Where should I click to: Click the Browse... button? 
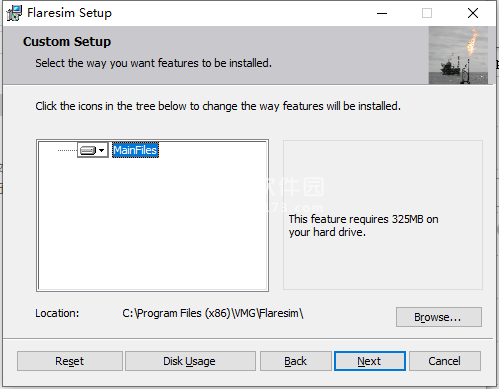pyautogui.click(x=439, y=317)
